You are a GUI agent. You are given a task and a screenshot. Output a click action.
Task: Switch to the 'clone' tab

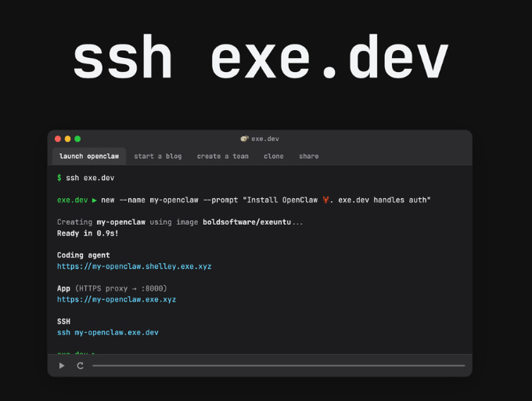coord(274,156)
